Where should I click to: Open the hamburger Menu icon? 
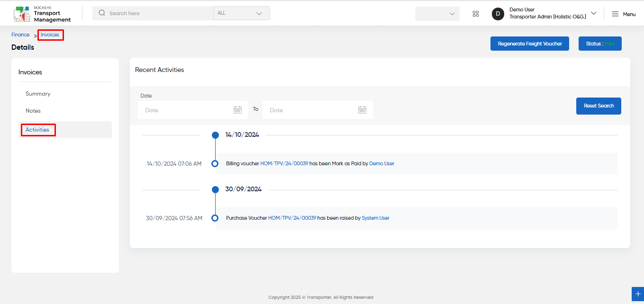[x=615, y=14]
